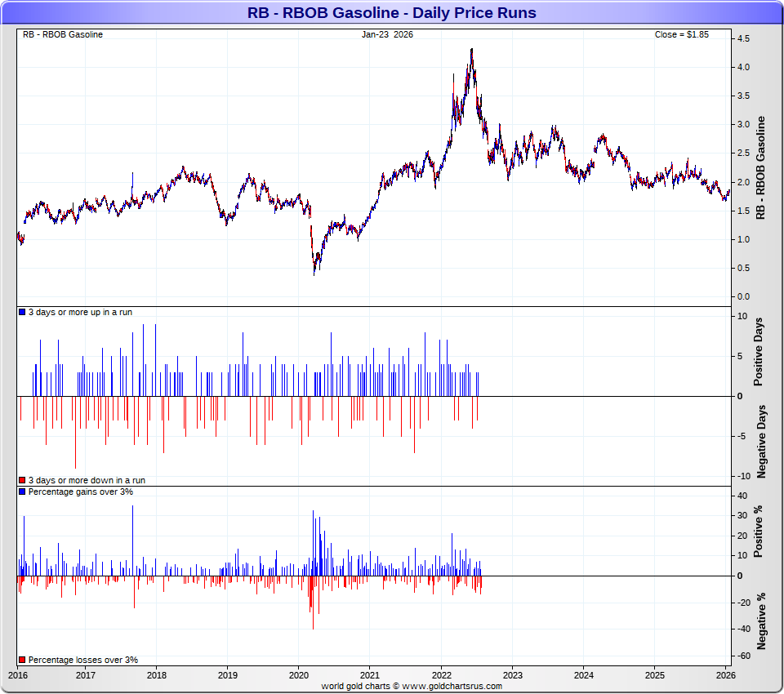
Task: Click the 'Percentage gains over 3%' legend text
Action: (81, 492)
